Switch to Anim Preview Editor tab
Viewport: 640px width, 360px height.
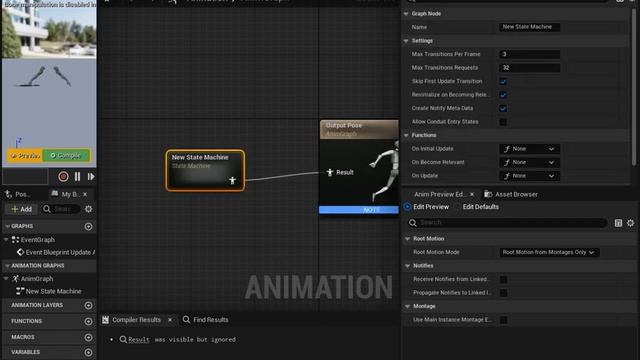[x=439, y=194]
